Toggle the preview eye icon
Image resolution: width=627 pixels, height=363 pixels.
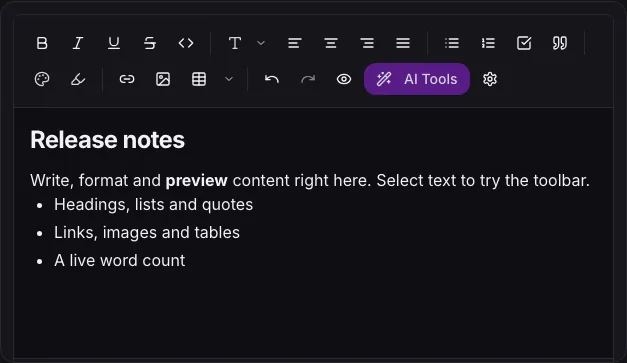(344, 79)
